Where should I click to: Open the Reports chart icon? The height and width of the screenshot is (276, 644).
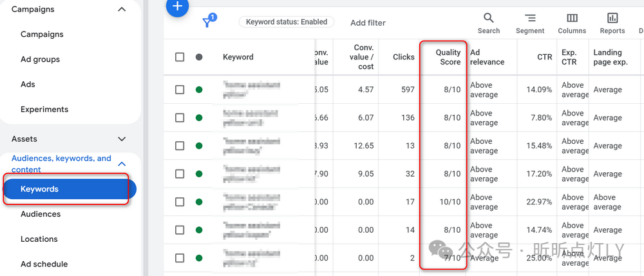click(612, 23)
